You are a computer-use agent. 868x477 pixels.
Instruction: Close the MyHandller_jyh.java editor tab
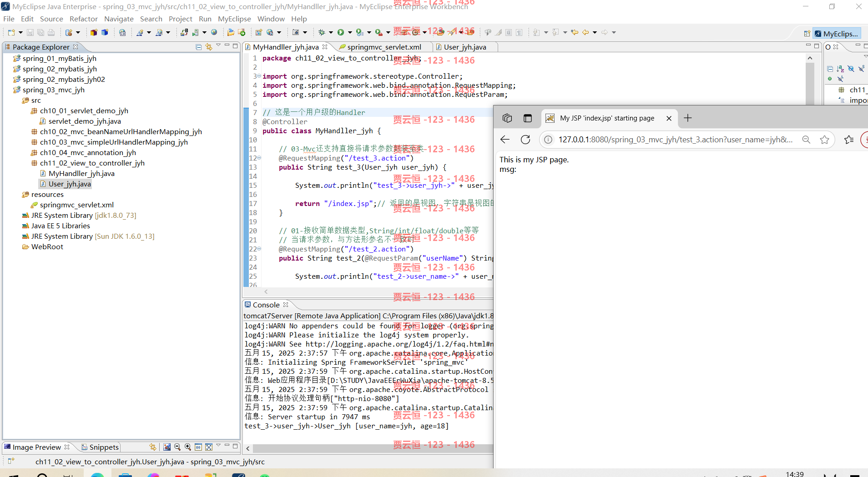[325, 47]
